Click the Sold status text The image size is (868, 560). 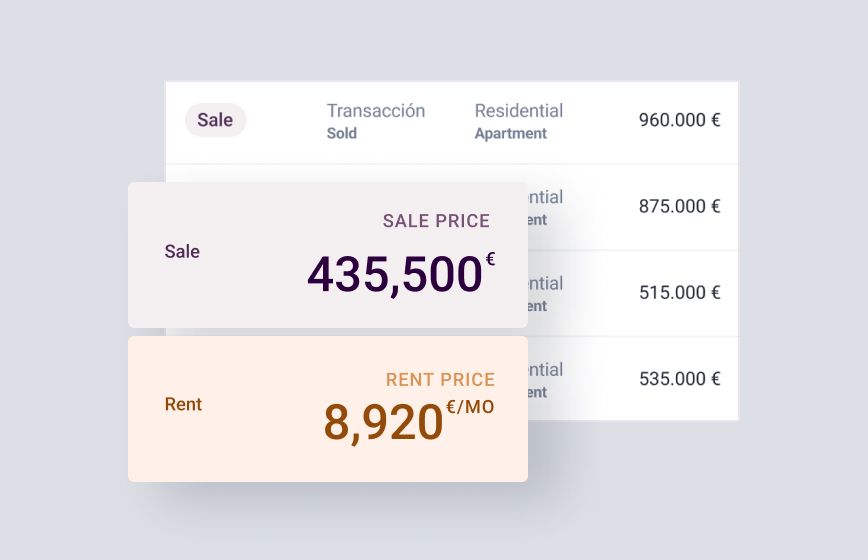[x=342, y=133]
